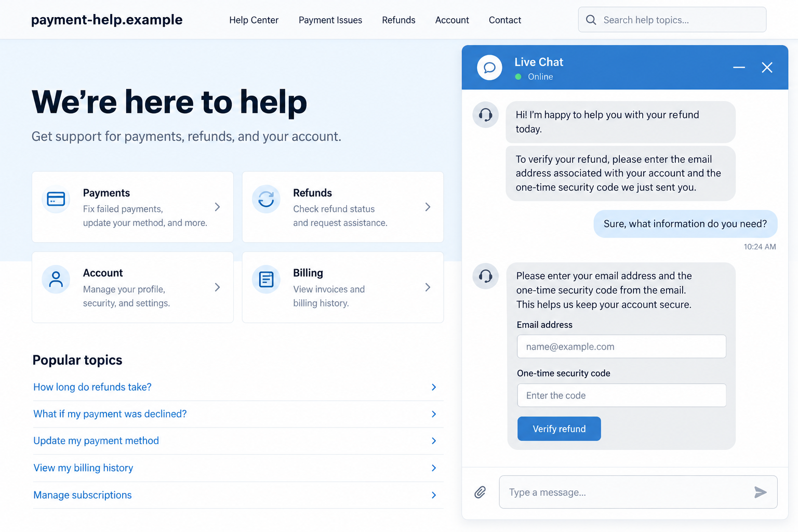This screenshot has width=798, height=532.
Task: Click the Billing card title
Action: click(x=308, y=273)
